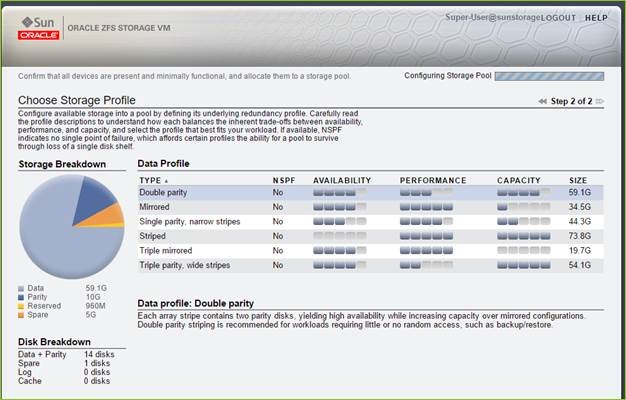
Task: Log out of the storage appliance
Action: 559,18
